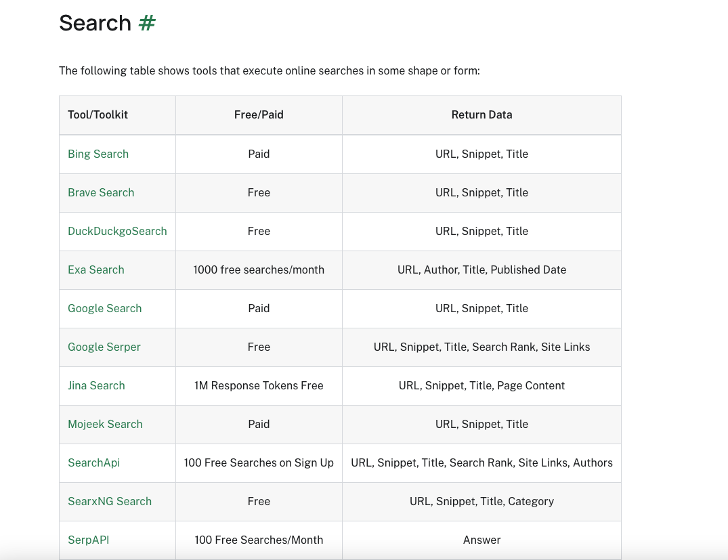Click the # anchor beside the Search heading
The width and height of the screenshot is (728, 560).
point(147,23)
